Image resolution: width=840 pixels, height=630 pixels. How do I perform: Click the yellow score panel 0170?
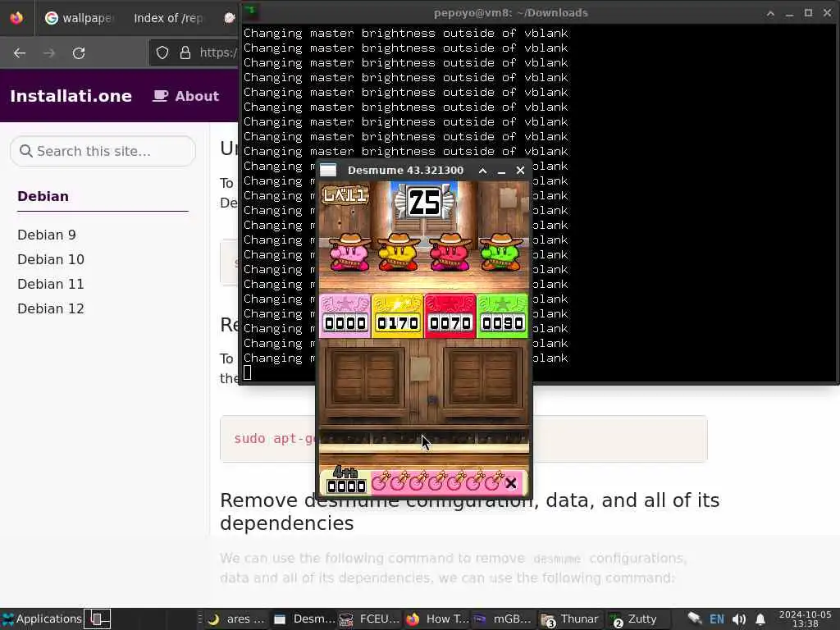point(398,316)
